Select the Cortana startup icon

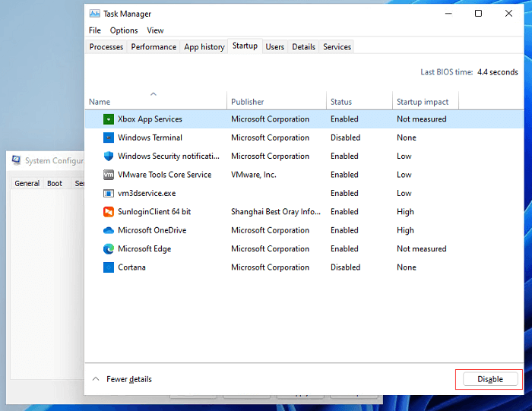[109, 267]
